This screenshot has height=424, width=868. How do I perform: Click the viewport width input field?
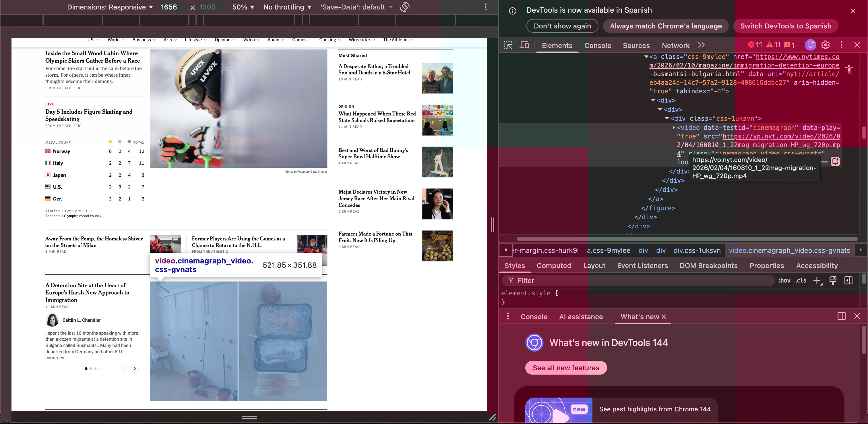click(x=172, y=7)
